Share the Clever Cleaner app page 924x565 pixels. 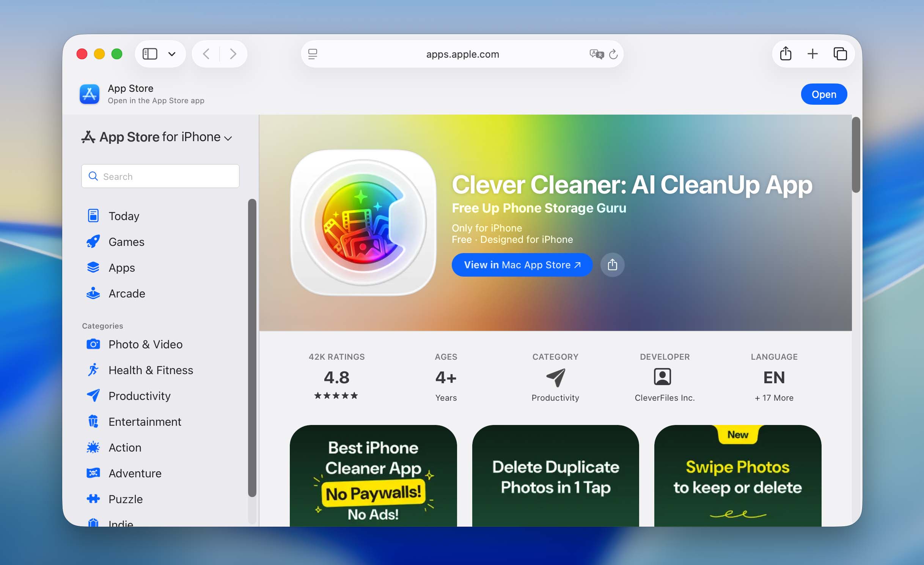point(612,265)
